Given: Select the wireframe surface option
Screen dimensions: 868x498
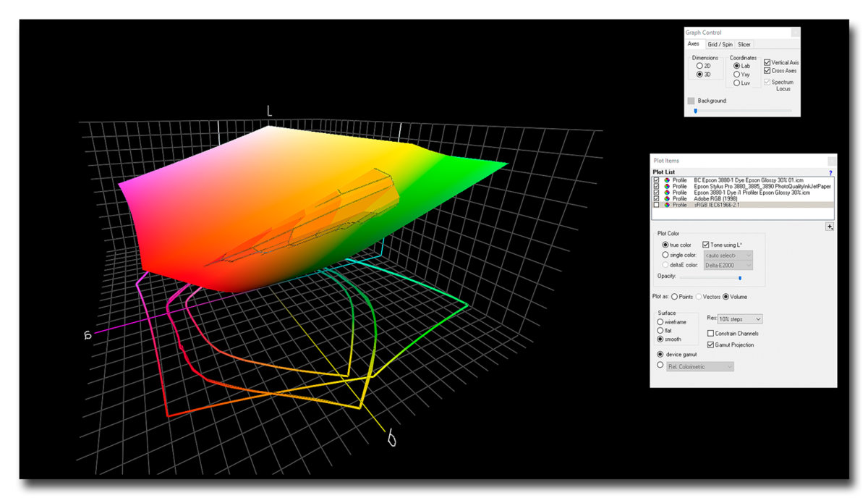Looking at the screenshot, I should click(660, 321).
